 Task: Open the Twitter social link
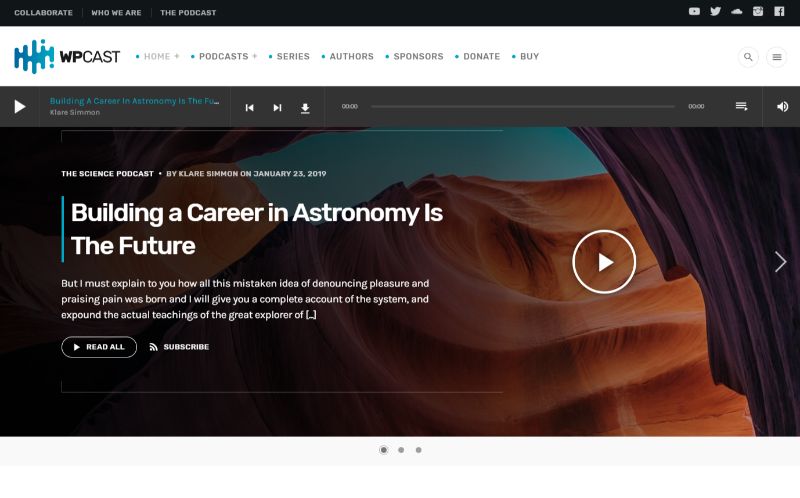click(715, 11)
